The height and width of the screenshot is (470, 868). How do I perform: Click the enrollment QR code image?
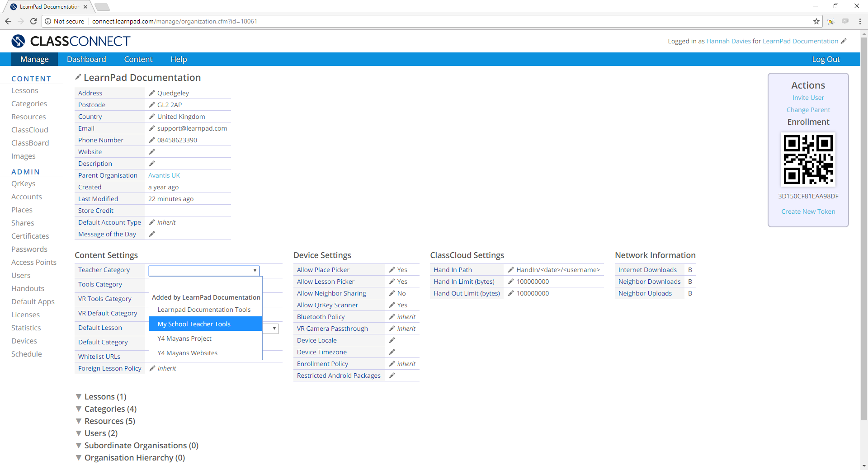808,160
